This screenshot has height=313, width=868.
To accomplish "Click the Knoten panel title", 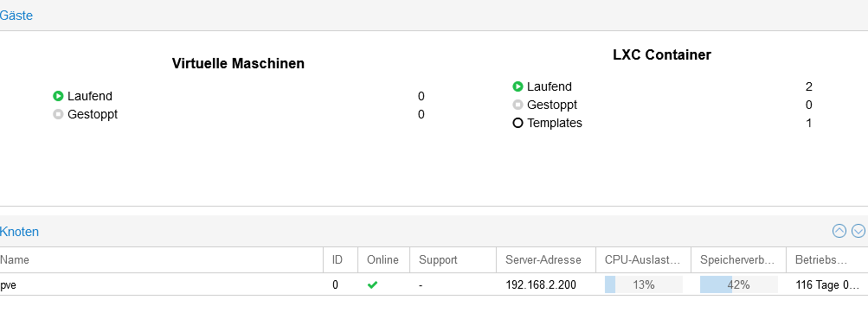I will pos(19,232).
